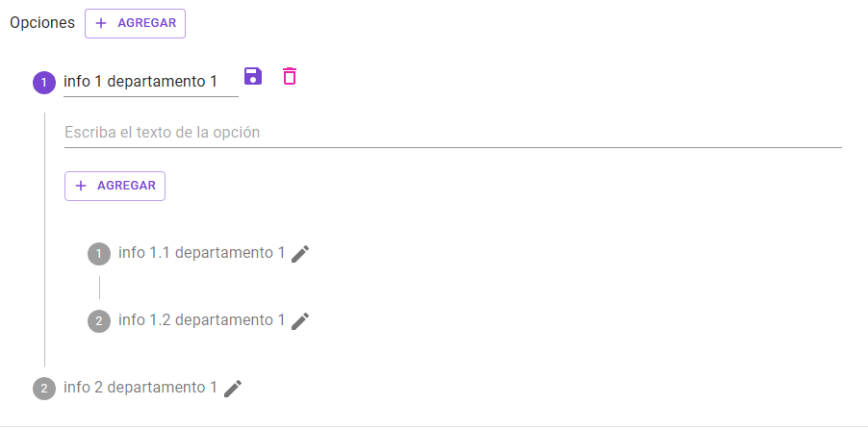Click the 'Opciones' section label
868x430 pixels.
coord(42,23)
